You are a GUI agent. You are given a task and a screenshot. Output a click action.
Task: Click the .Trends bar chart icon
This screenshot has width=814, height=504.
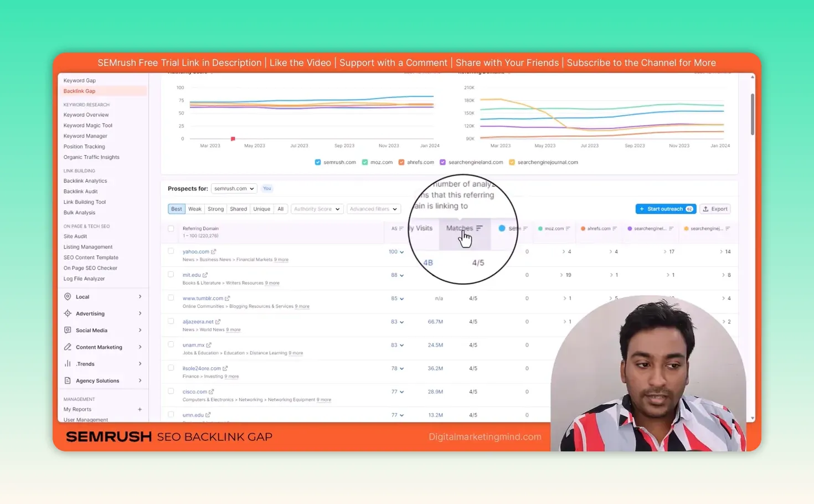click(68, 363)
